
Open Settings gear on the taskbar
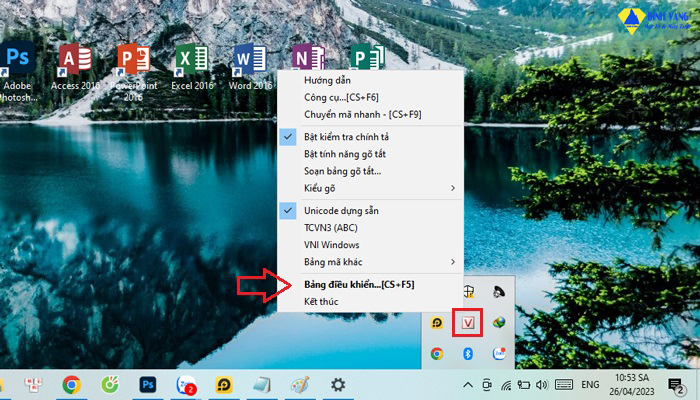point(338,385)
